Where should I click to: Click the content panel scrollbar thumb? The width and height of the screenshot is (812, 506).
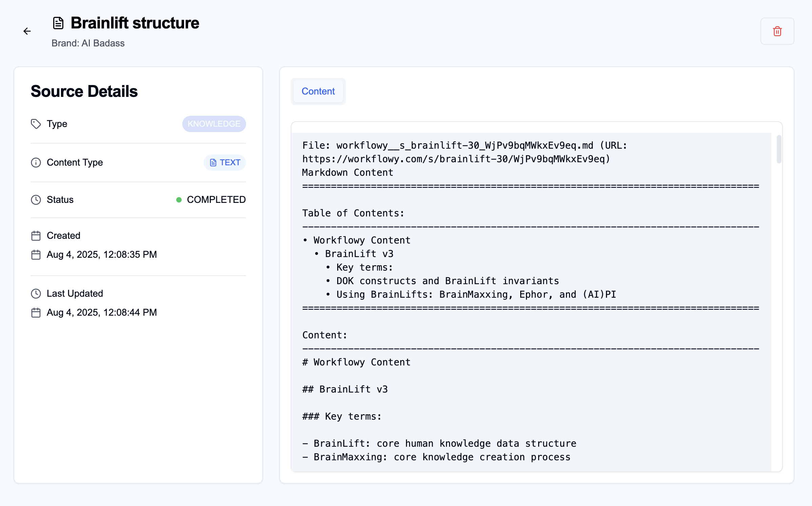pos(779,149)
